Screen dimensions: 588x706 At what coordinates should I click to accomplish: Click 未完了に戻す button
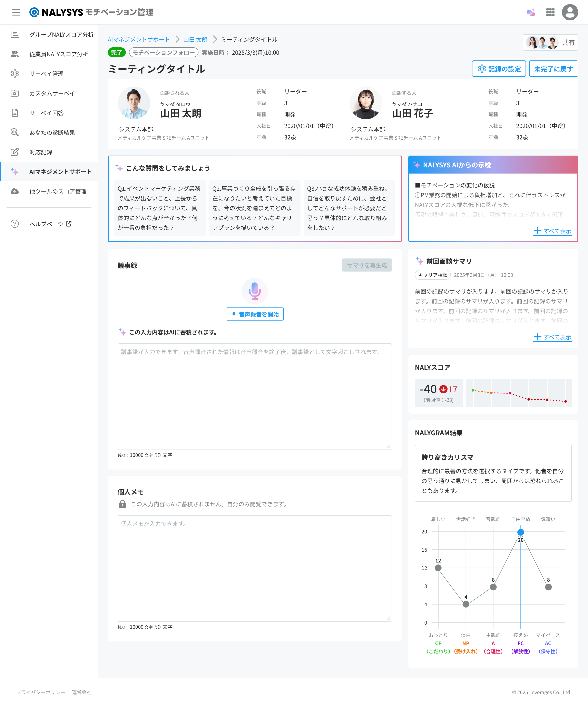pyautogui.click(x=553, y=69)
